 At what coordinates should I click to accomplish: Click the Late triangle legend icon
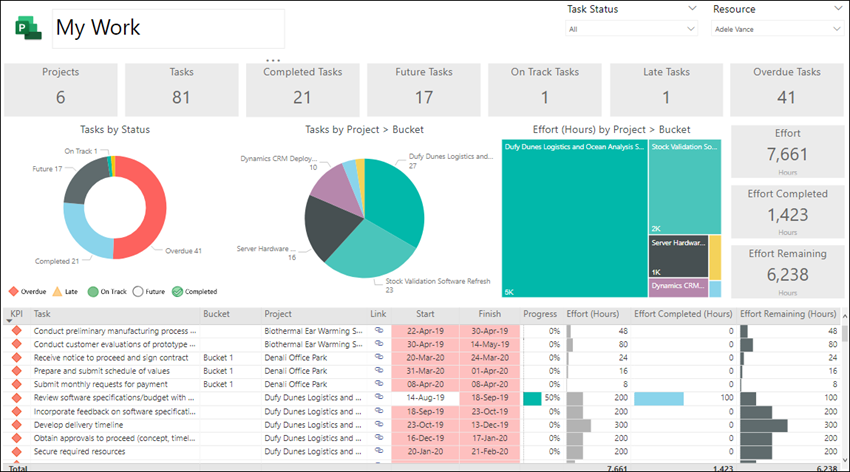pyautogui.click(x=57, y=292)
